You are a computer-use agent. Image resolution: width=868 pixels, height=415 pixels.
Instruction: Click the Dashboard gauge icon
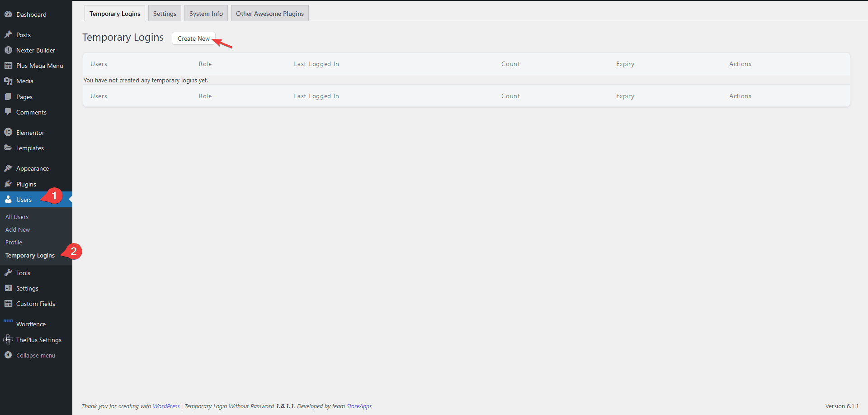click(8, 14)
